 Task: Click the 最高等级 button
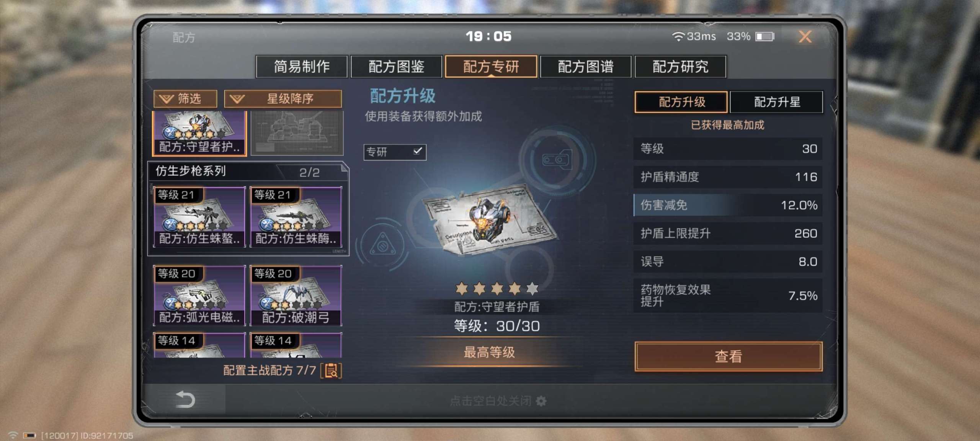pos(490,352)
